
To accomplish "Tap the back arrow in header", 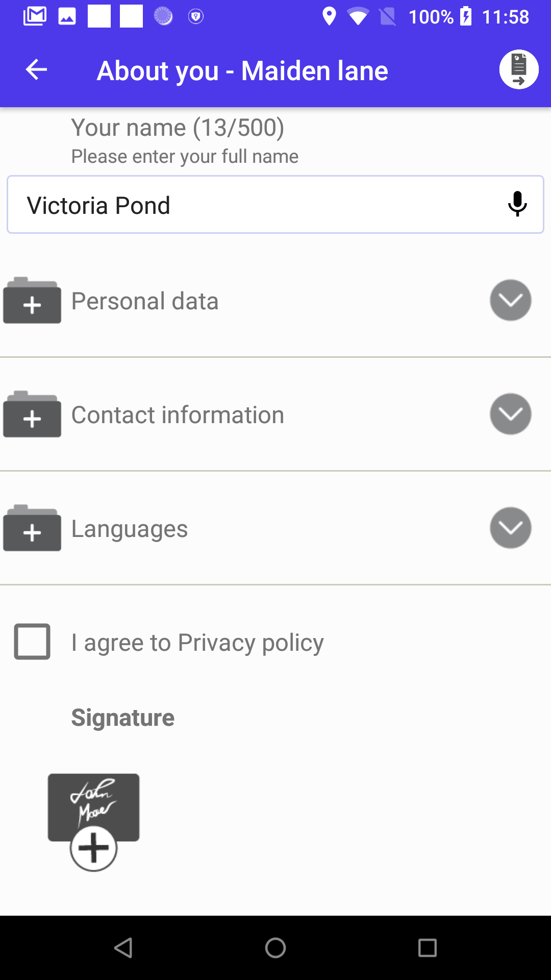I will (36, 70).
